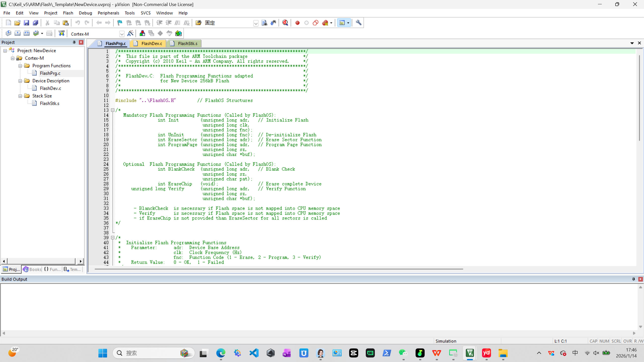Switch to the FlashDev.c tab
This screenshot has width=644, height=362.
point(151,43)
